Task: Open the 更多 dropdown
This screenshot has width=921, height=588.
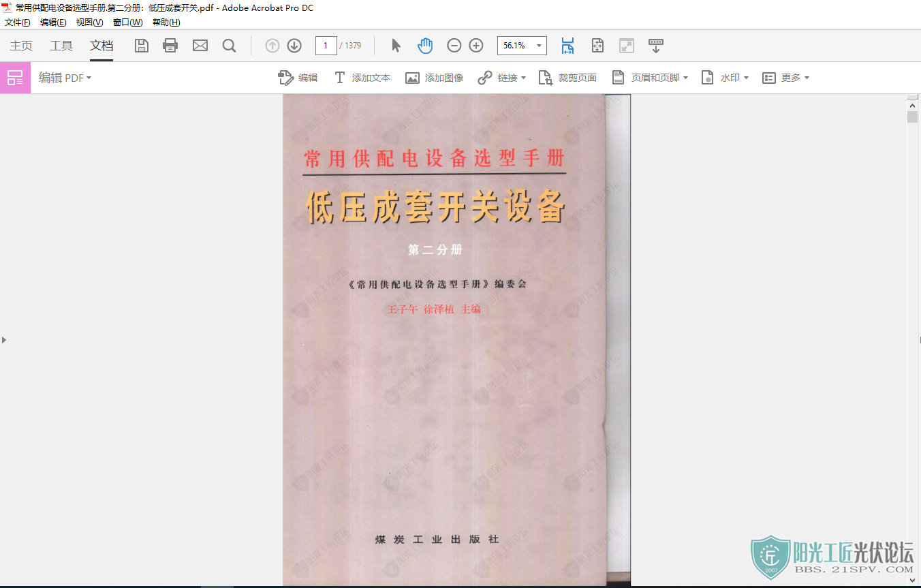Action: point(785,78)
